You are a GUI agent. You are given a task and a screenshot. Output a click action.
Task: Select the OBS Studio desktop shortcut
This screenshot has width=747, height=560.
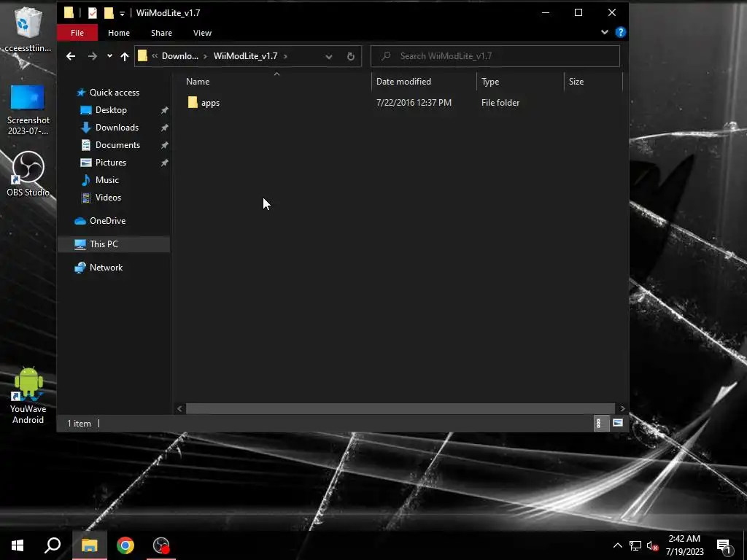(x=28, y=174)
